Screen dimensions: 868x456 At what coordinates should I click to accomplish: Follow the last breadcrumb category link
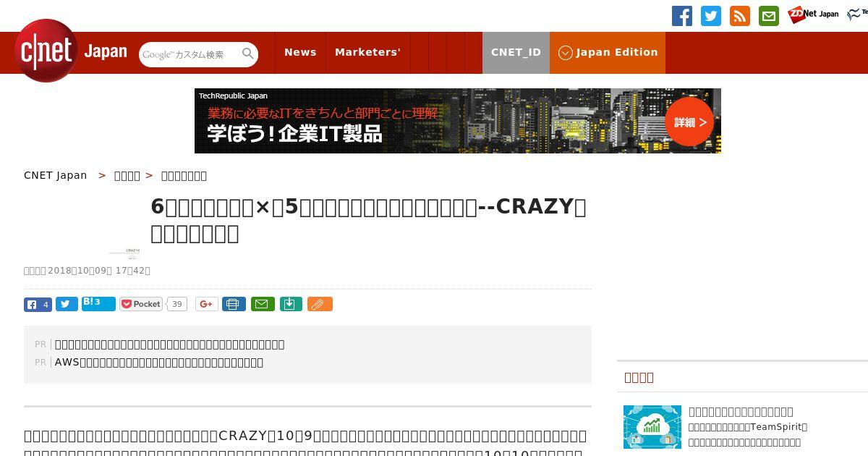click(x=184, y=175)
